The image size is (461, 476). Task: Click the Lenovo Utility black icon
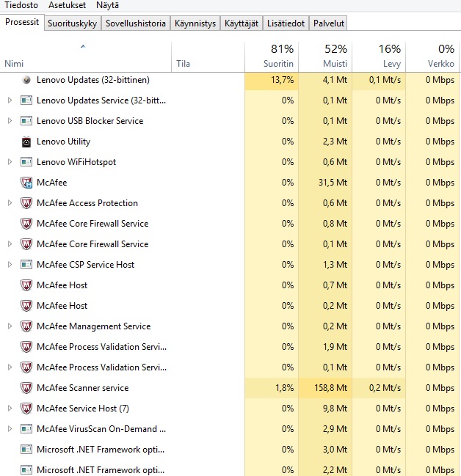coord(26,142)
